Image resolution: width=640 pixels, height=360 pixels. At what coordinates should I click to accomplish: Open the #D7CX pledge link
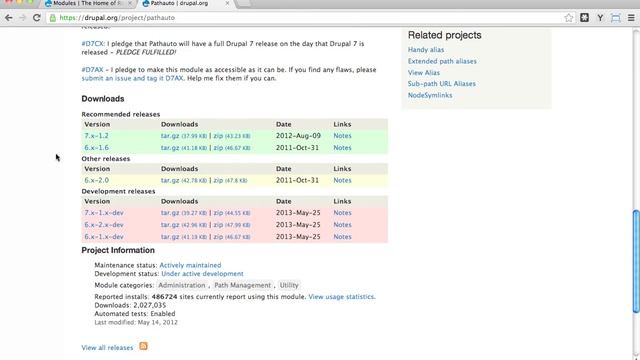[93, 44]
